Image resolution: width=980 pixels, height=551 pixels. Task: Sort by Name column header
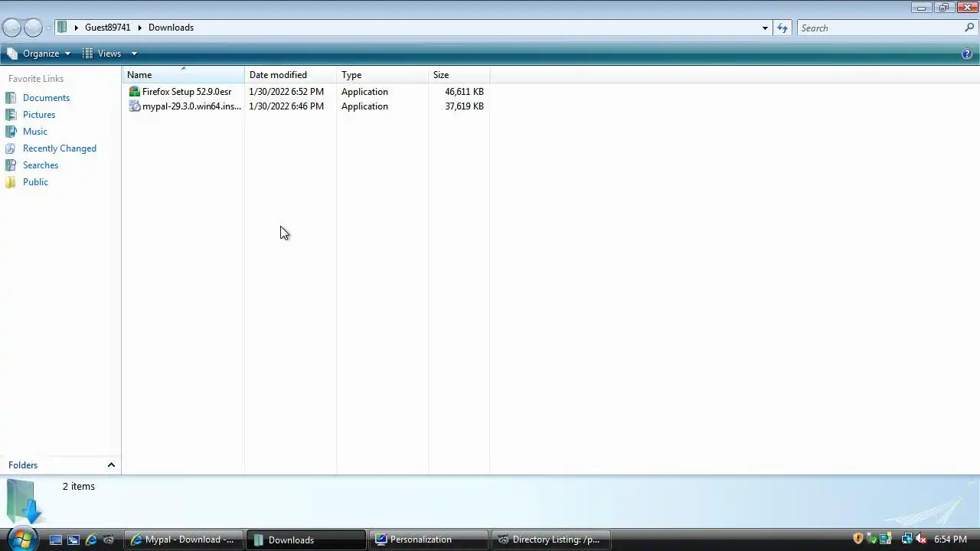pos(184,75)
